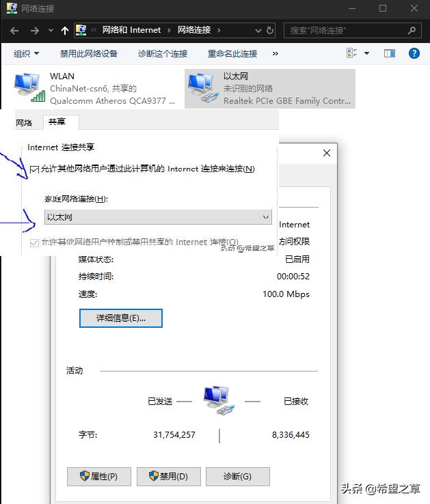
Task: Open address bar history dropdown
Action: pyautogui.click(x=258, y=31)
